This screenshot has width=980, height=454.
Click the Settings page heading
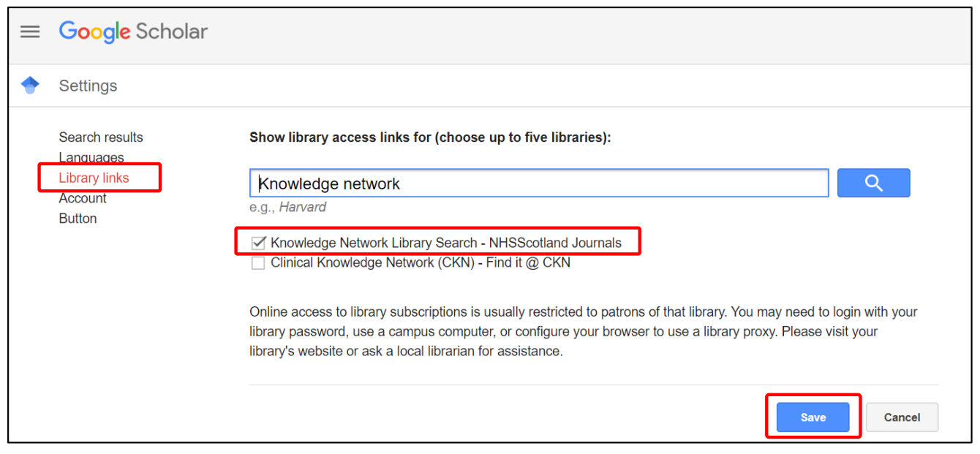(x=88, y=86)
